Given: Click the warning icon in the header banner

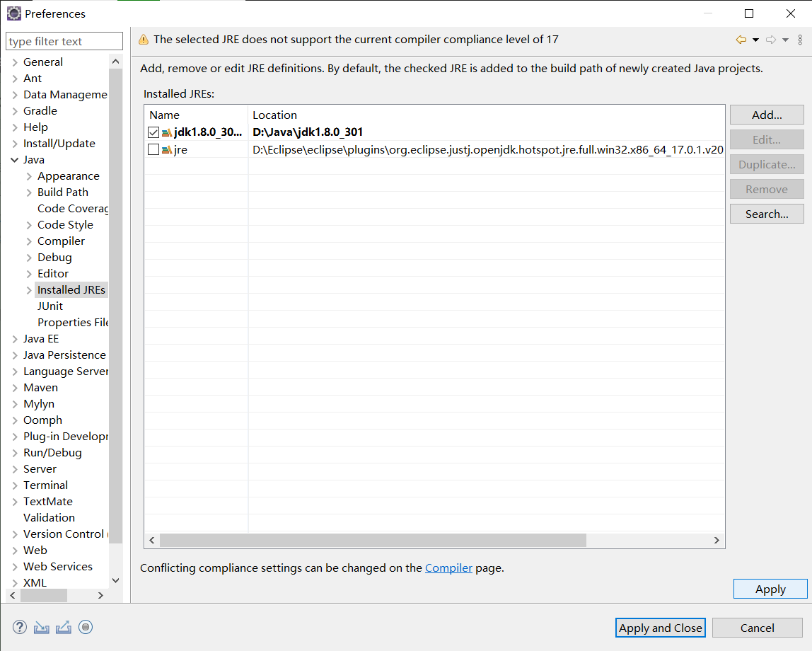Looking at the screenshot, I should [144, 40].
